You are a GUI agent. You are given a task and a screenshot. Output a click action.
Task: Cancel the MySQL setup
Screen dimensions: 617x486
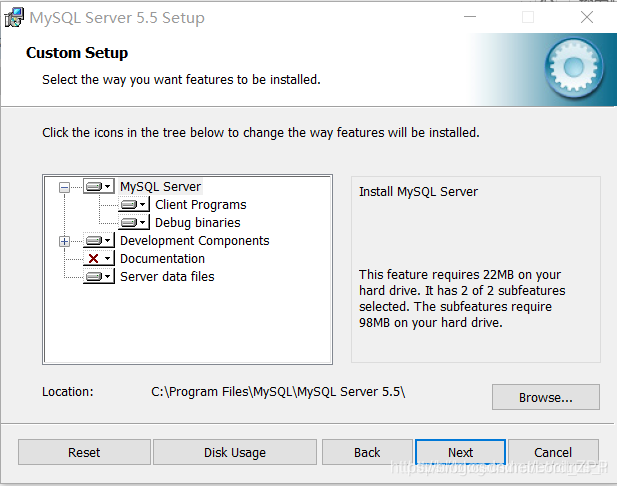553,453
